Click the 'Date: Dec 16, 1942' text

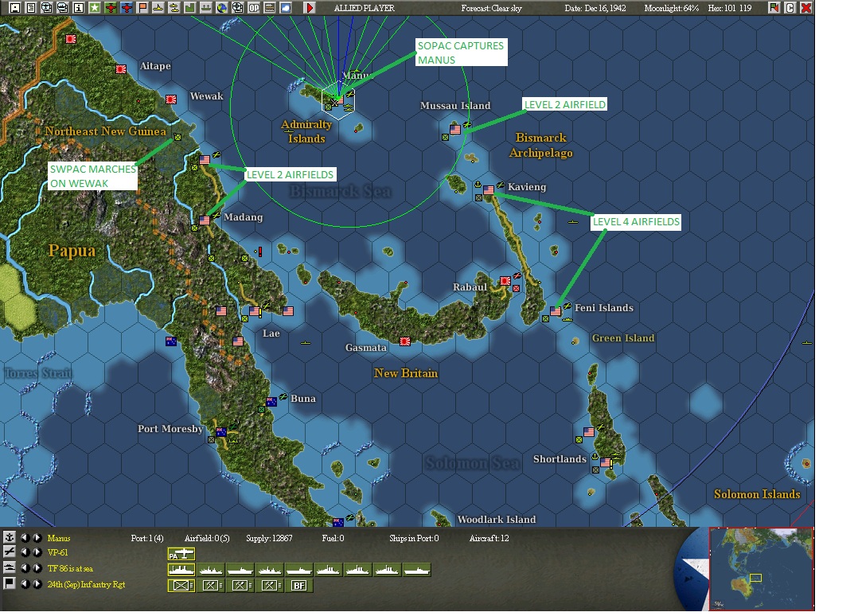595,8
